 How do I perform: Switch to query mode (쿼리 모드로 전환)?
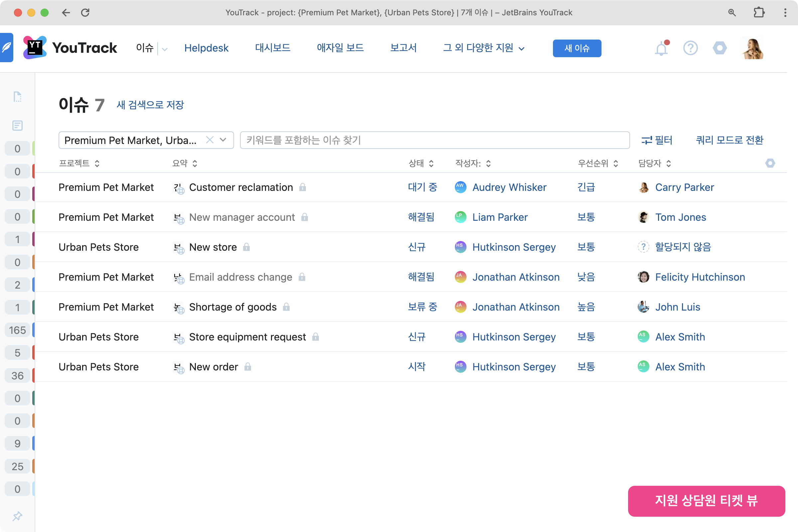(x=730, y=140)
